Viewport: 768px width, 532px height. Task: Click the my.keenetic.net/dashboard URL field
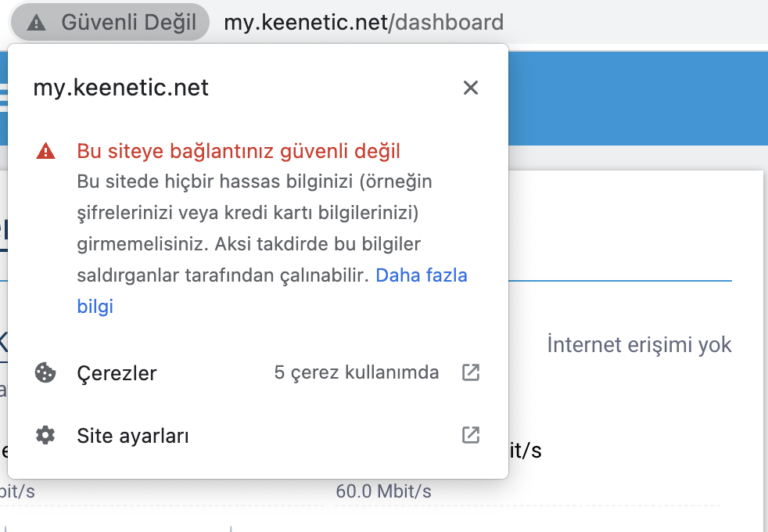pyautogui.click(x=364, y=23)
